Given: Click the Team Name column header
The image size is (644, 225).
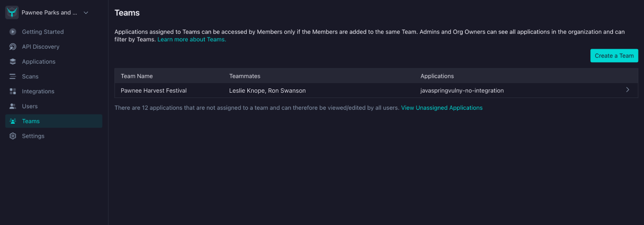Looking at the screenshot, I should point(137,76).
